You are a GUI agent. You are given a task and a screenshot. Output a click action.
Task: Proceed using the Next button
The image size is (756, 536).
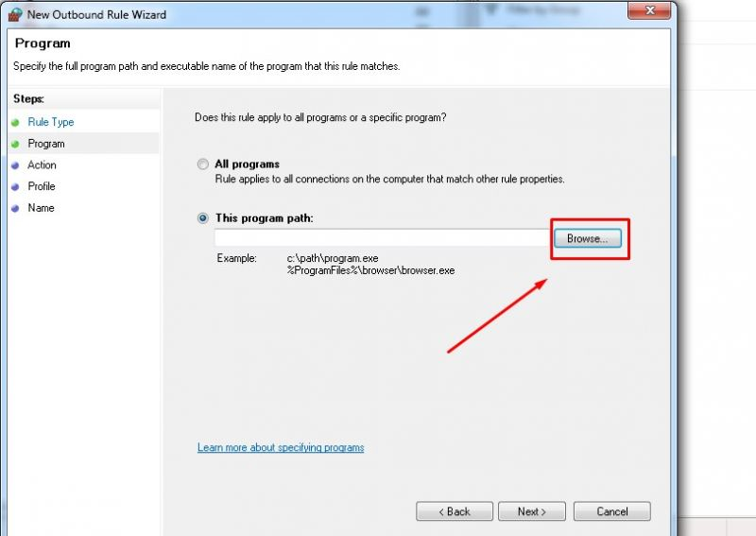[x=532, y=511]
